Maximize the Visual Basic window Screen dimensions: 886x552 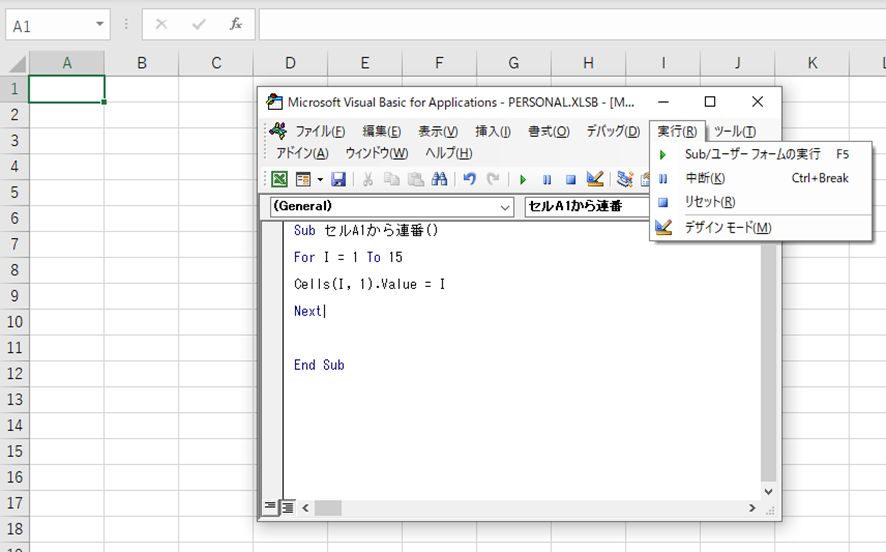point(710,102)
